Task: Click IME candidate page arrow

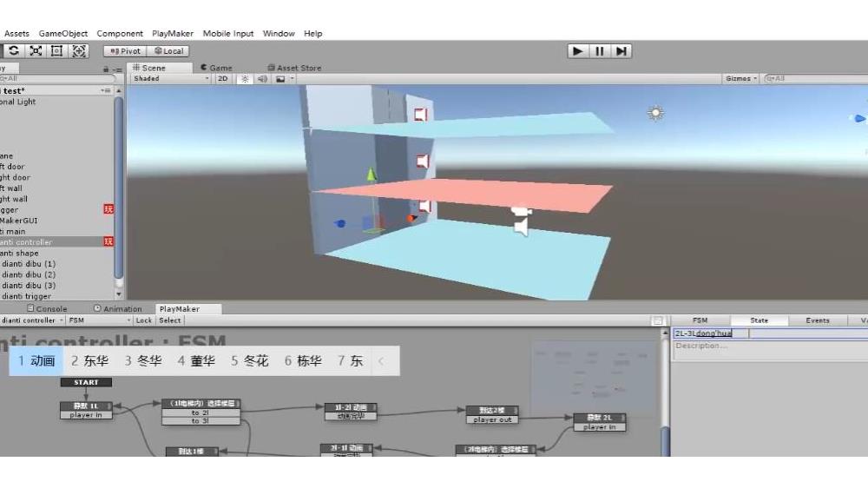Action: [381, 361]
